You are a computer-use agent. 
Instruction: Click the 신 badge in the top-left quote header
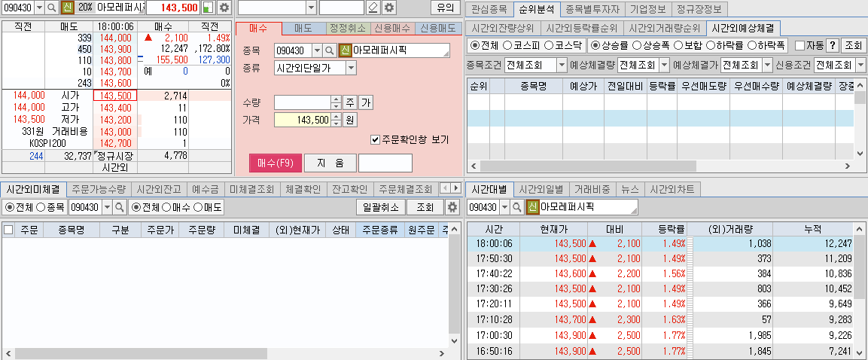[68, 8]
